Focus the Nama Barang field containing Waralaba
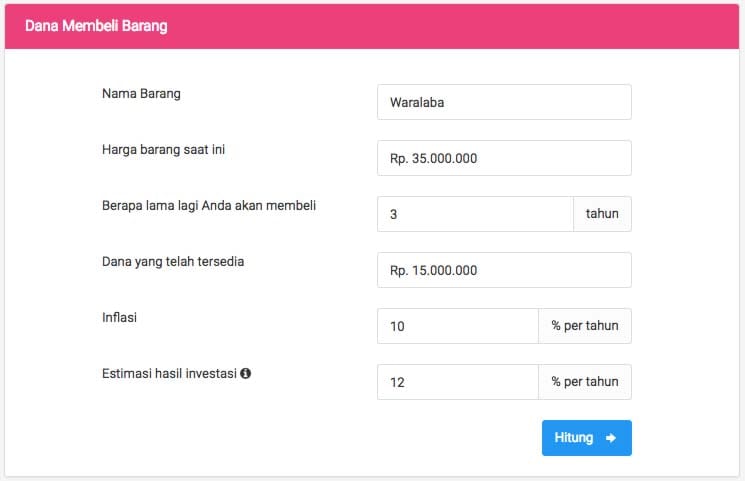This screenshot has width=745, height=481. [x=504, y=102]
